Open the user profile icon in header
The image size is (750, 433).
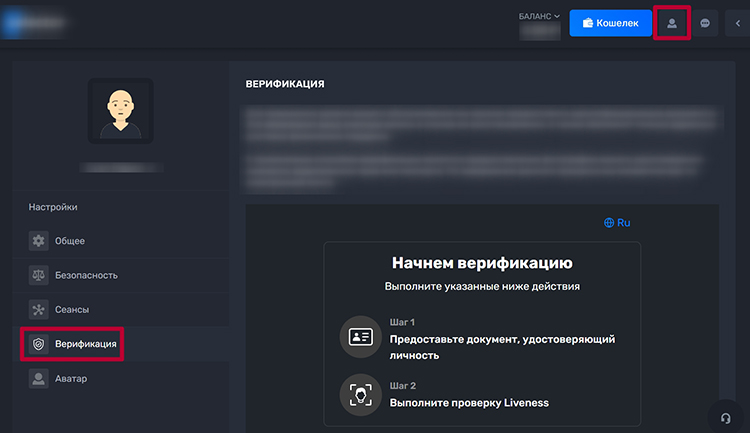[x=672, y=23]
